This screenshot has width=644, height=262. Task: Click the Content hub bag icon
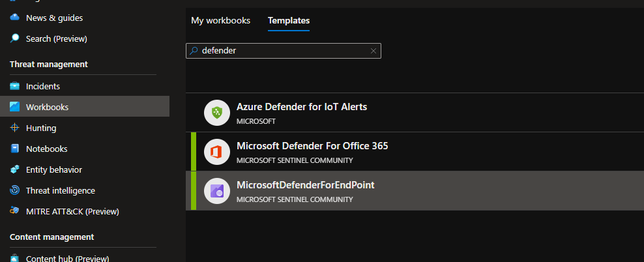pyautogui.click(x=15, y=258)
